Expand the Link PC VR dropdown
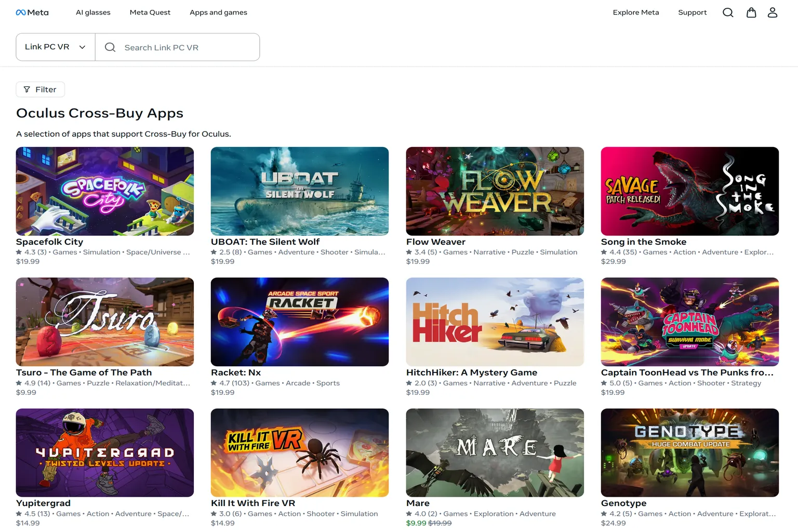Screen dimensions: 798x532 pyautogui.click(x=56, y=47)
